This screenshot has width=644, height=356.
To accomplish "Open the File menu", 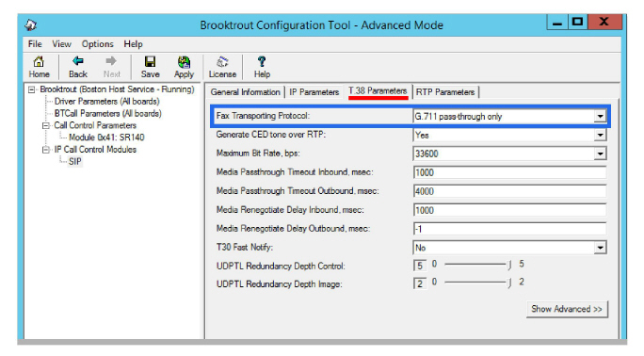I will 35,44.
